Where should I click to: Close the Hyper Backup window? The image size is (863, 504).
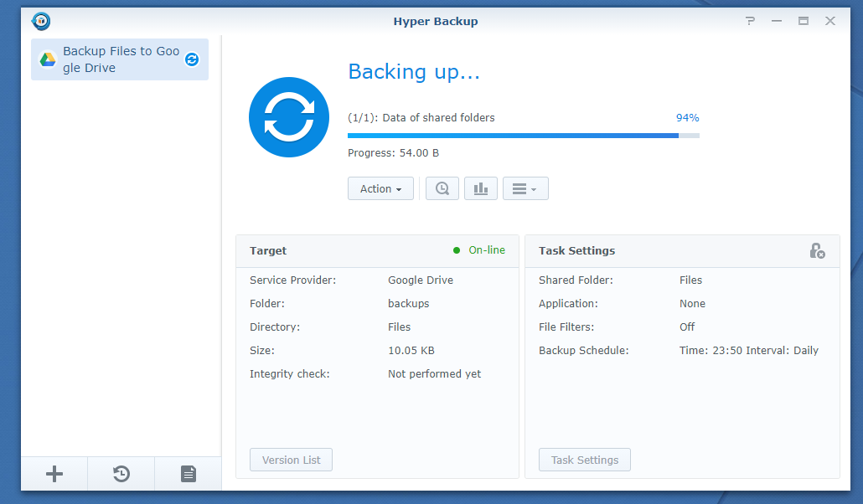click(x=830, y=21)
